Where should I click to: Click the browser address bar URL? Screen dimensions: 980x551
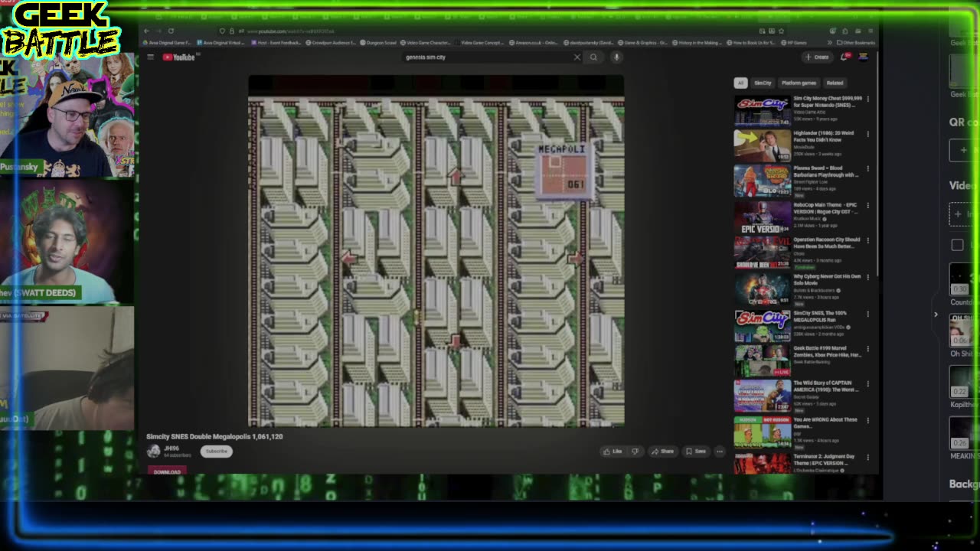(x=291, y=31)
